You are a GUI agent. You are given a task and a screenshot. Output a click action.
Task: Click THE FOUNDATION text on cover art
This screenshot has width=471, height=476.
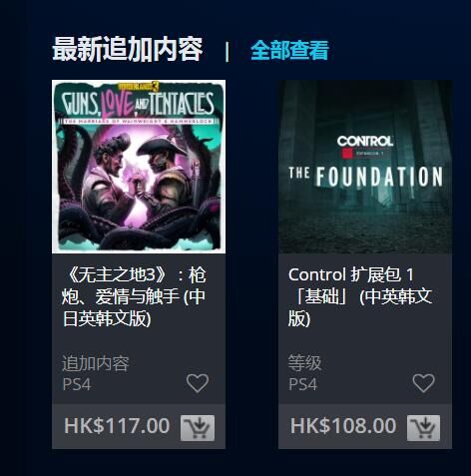click(365, 177)
